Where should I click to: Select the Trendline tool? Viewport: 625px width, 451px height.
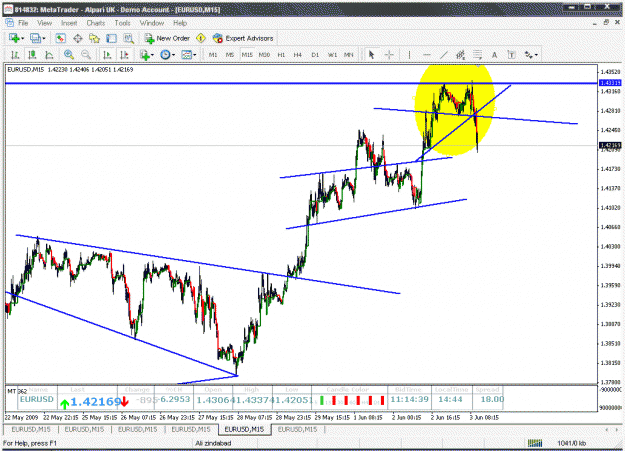[x=444, y=55]
